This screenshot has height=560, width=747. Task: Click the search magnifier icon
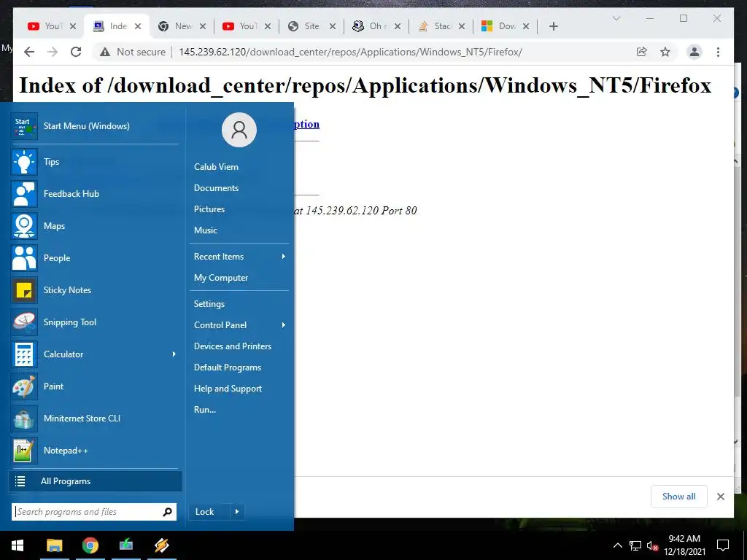(167, 512)
